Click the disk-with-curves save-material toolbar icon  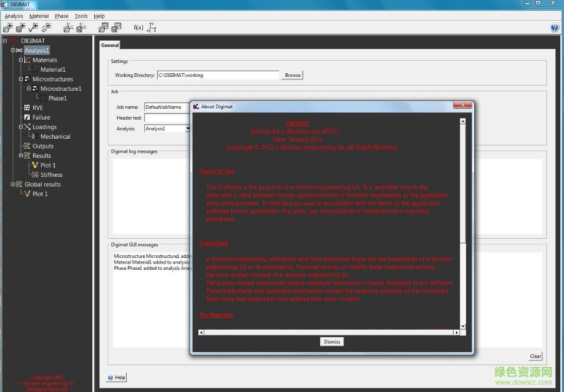click(x=81, y=27)
